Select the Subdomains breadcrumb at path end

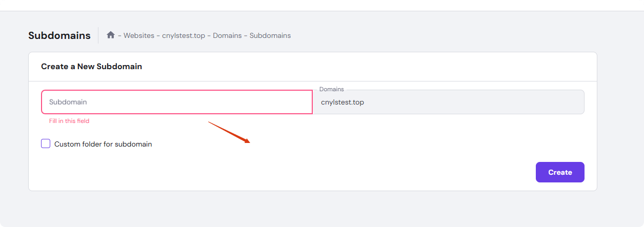point(270,35)
